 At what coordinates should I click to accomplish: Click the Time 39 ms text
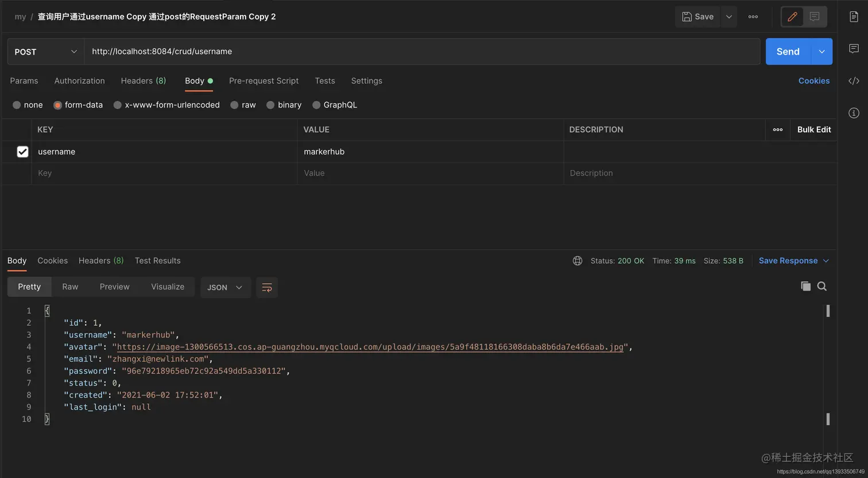(x=674, y=261)
